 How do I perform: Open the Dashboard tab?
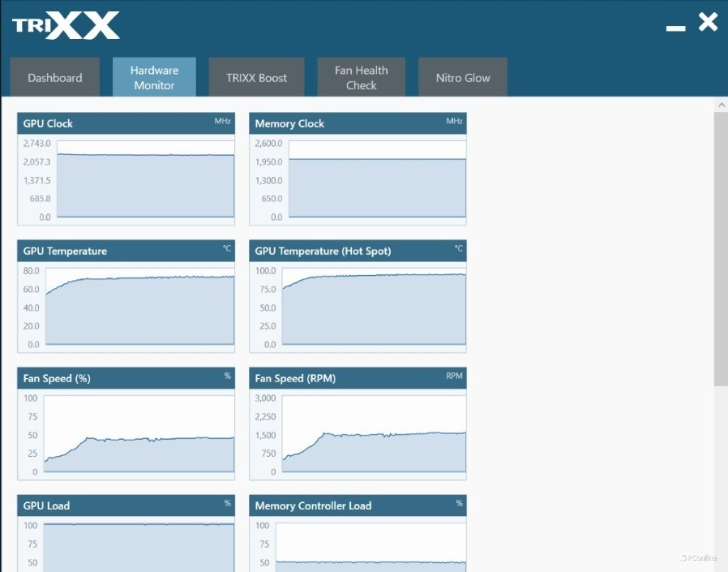(55, 77)
